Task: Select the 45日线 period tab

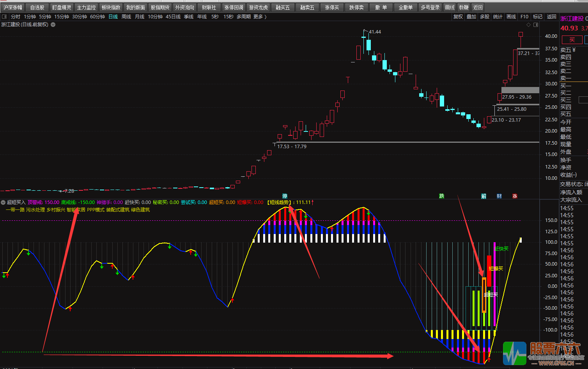Action: pyautogui.click(x=173, y=17)
